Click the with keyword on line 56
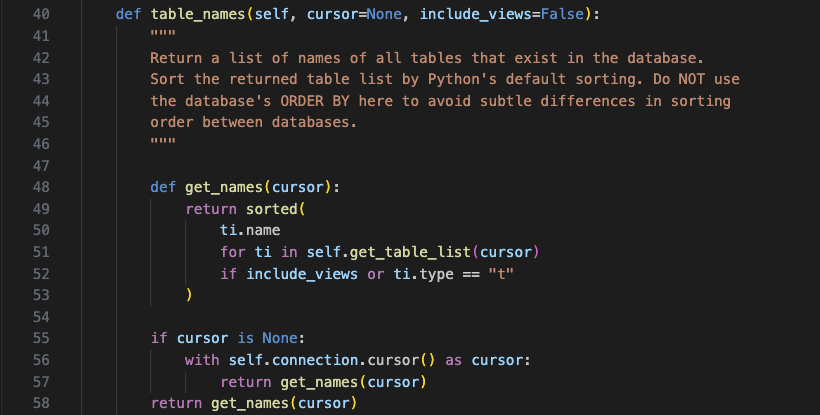The height and width of the screenshot is (415, 820). click(202, 360)
